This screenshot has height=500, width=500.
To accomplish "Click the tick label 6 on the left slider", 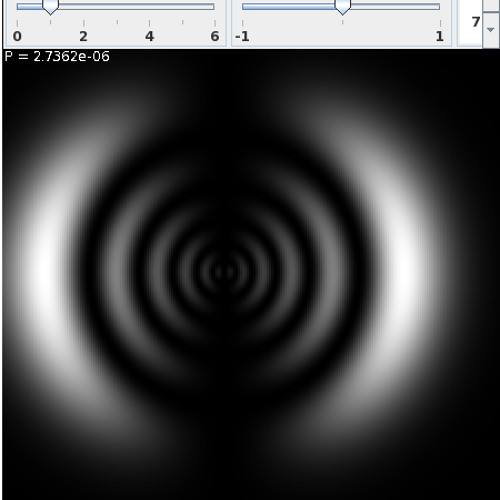I will pyautogui.click(x=215, y=36).
